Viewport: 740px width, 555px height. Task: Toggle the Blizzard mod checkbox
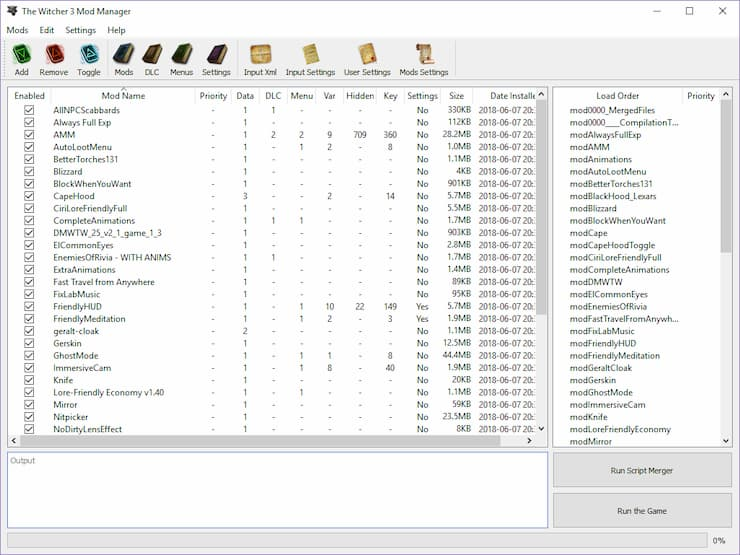[x=29, y=171]
